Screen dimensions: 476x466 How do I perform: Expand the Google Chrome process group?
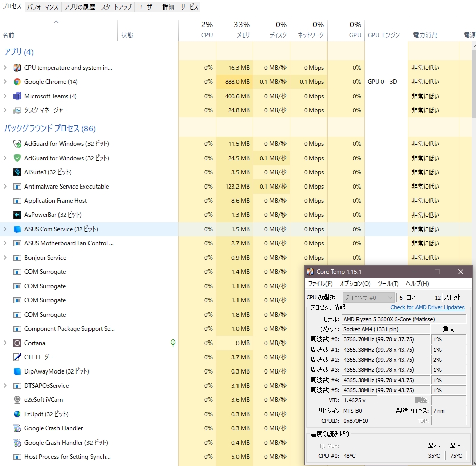click(5, 82)
